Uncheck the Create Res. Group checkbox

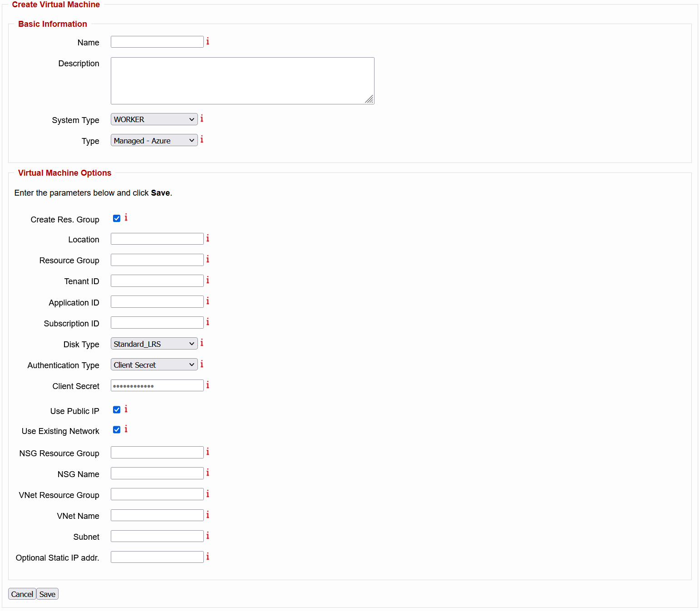click(x=117, y=218)
